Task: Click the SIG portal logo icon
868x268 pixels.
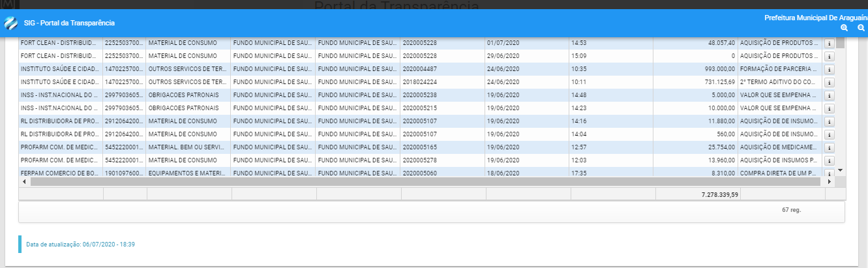Action: tap(11, 23)
